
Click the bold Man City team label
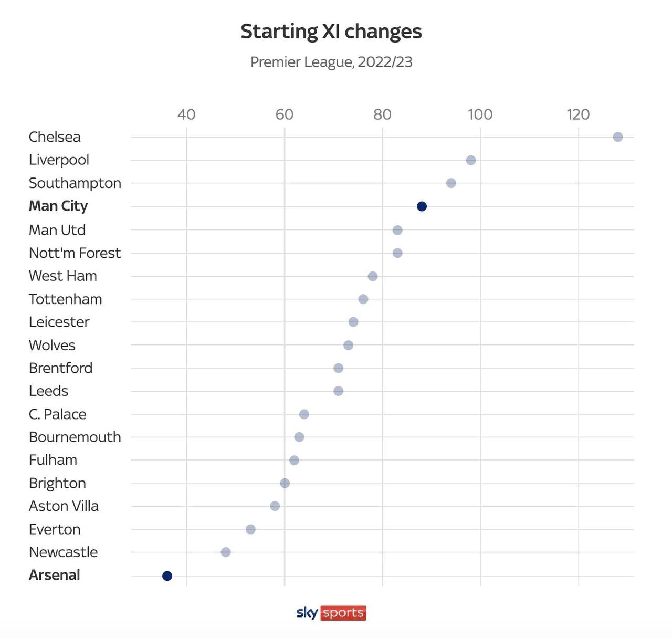click(58, 206)
